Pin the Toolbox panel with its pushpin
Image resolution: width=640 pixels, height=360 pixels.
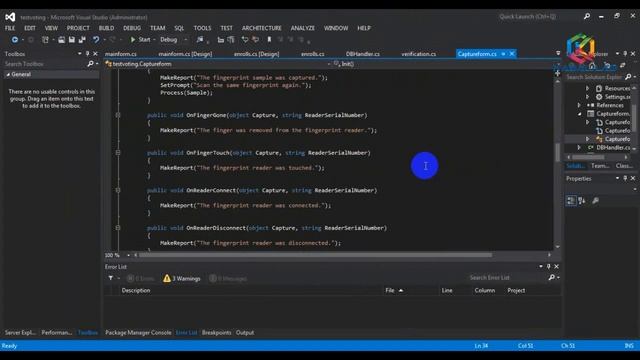[87, 53]
